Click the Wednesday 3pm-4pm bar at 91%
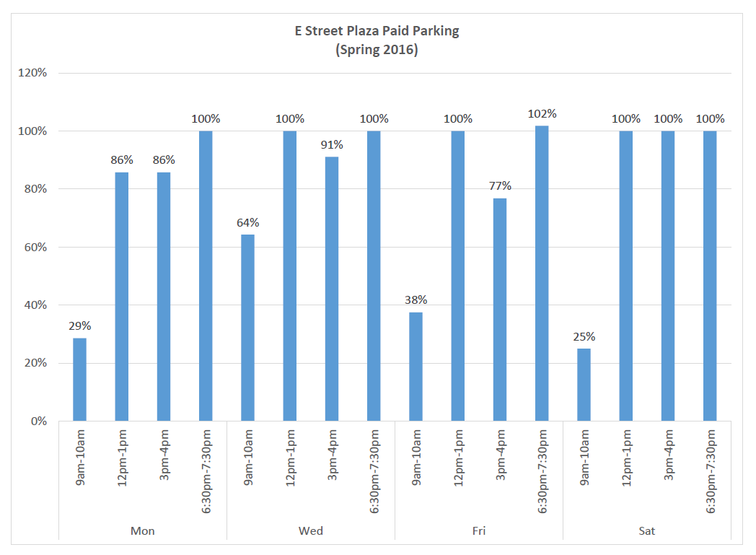Viewport: 756px width, 555px height. 332,289
